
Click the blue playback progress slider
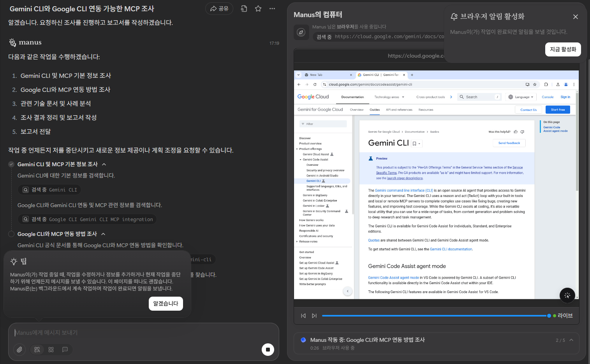click(436, 316)
